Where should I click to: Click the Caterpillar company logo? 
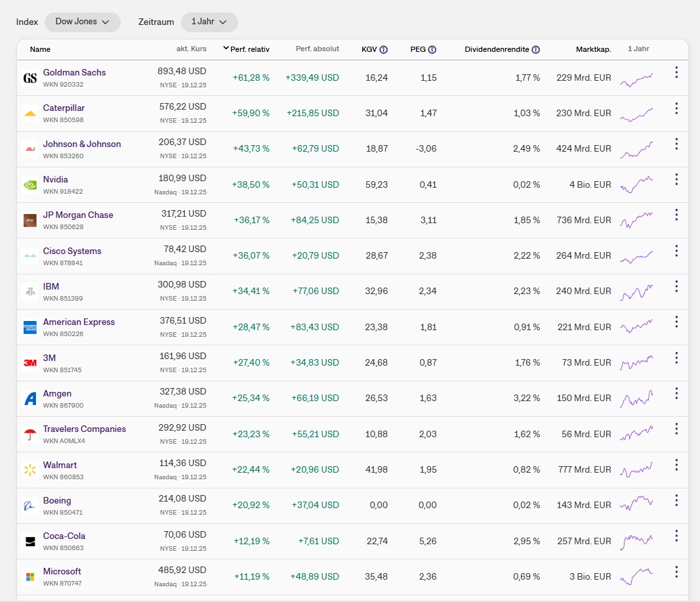30,114
